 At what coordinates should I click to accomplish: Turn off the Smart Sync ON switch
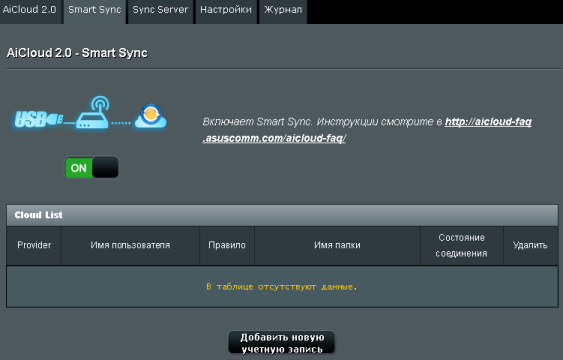coord(92,167)
